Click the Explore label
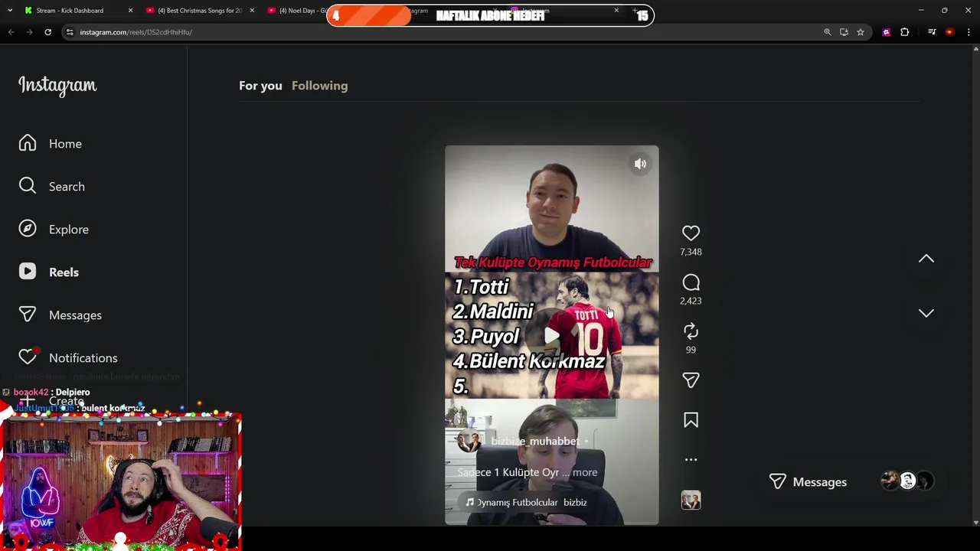The height and width of the screenshot is (551, 980). (69, 230)
